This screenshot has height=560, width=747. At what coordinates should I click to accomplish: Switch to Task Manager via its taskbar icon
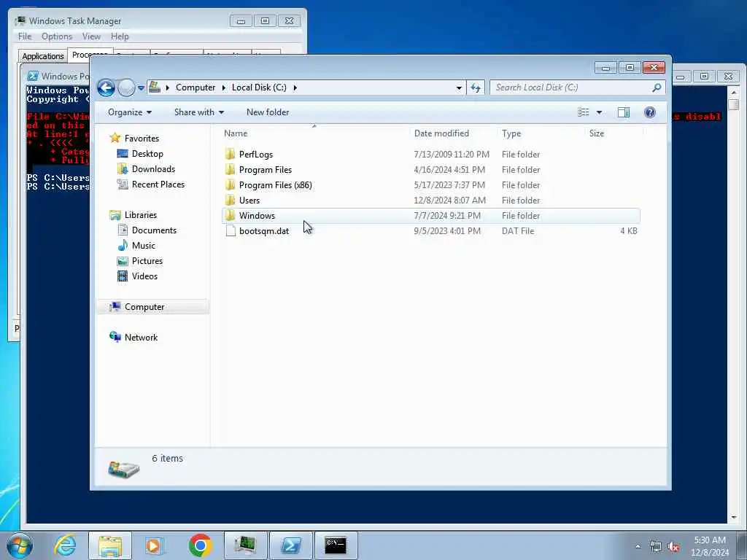(x=246, y=545)
